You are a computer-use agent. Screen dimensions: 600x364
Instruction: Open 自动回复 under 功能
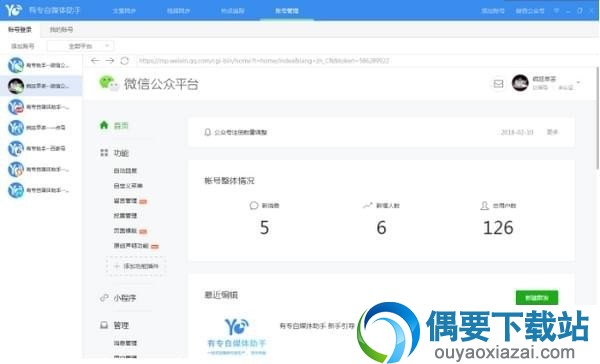click(x=125, y=171)
